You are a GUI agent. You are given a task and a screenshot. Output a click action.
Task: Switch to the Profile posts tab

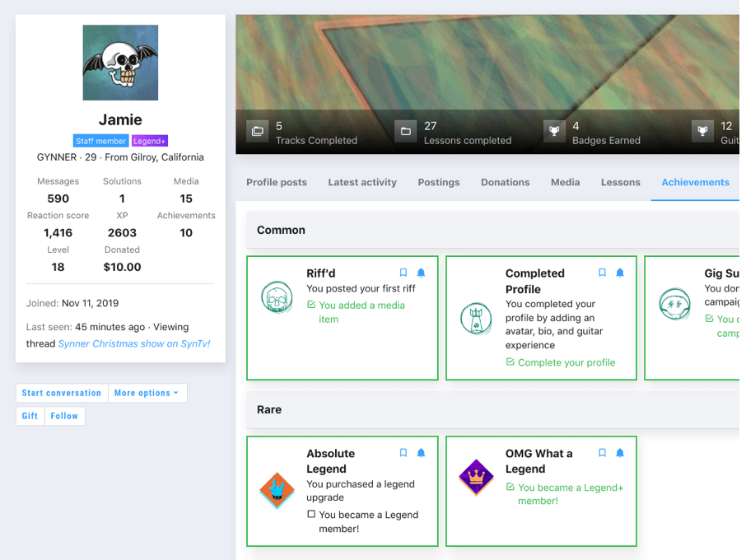pos(277,182)
